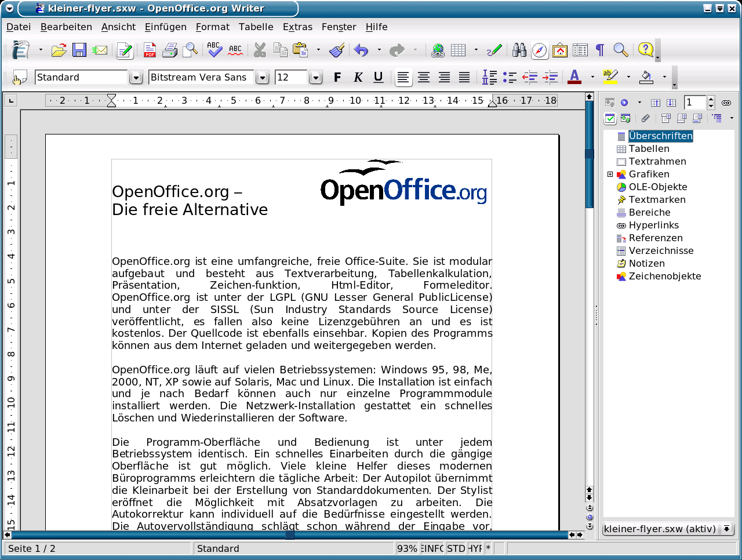Screen dimensions: 742x560
Task: Open the Hilfe menu
Action: click(377, 27)
